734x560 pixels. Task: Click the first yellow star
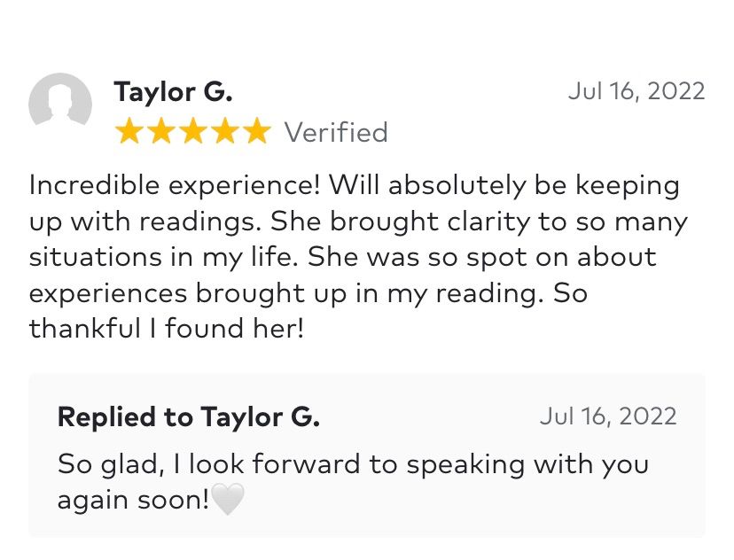coord(129,130)
